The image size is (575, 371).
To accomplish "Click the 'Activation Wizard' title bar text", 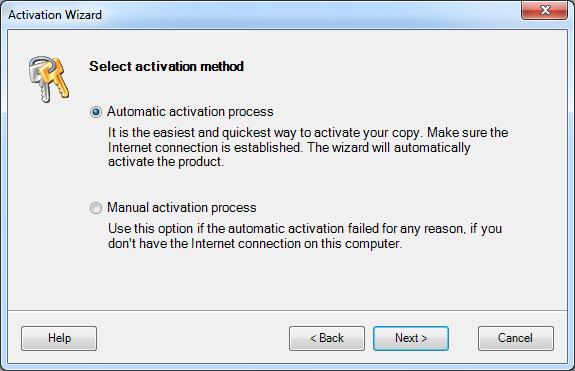I will click(55, 15).
